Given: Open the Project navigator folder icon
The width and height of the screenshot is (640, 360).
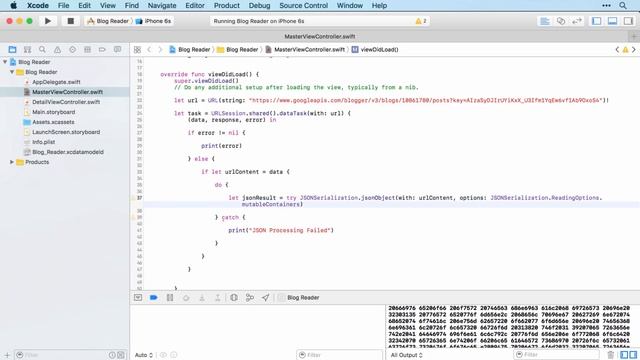Looking at the screenshot, I should point(12,49).
